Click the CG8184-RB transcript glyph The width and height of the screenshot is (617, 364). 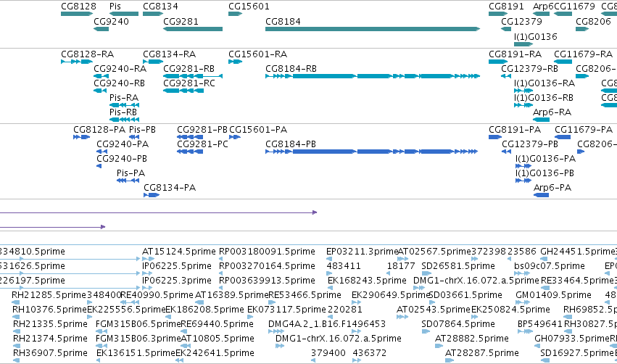[x=373, y=76]
